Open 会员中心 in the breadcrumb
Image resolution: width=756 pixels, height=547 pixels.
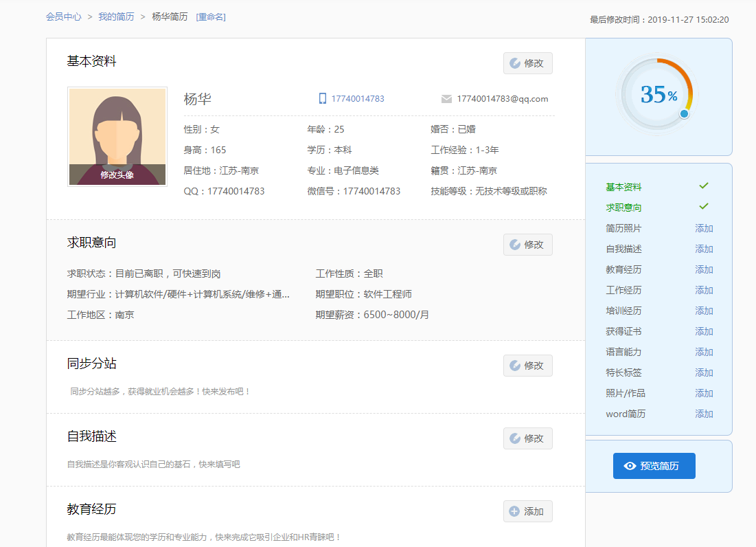(64, 16)
